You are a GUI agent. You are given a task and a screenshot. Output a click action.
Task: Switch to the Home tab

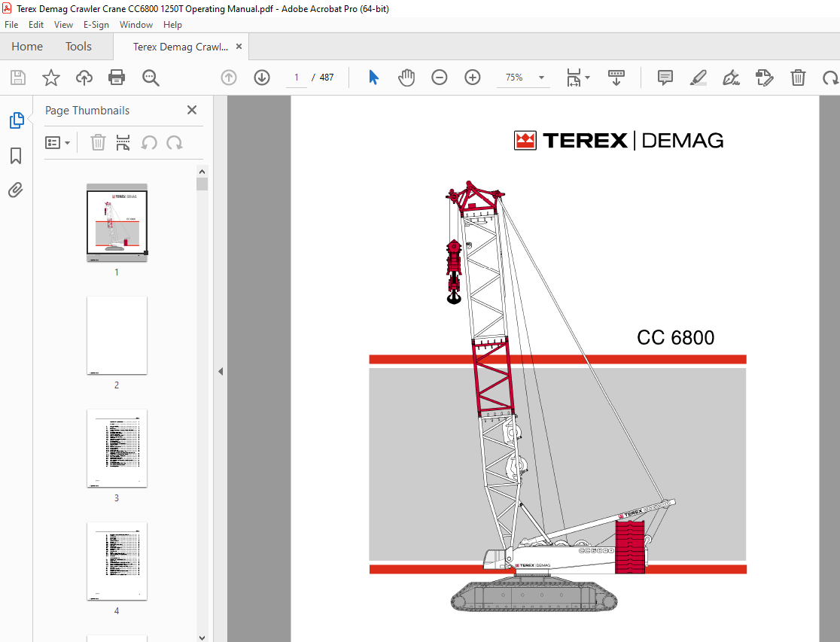point(27,47)
